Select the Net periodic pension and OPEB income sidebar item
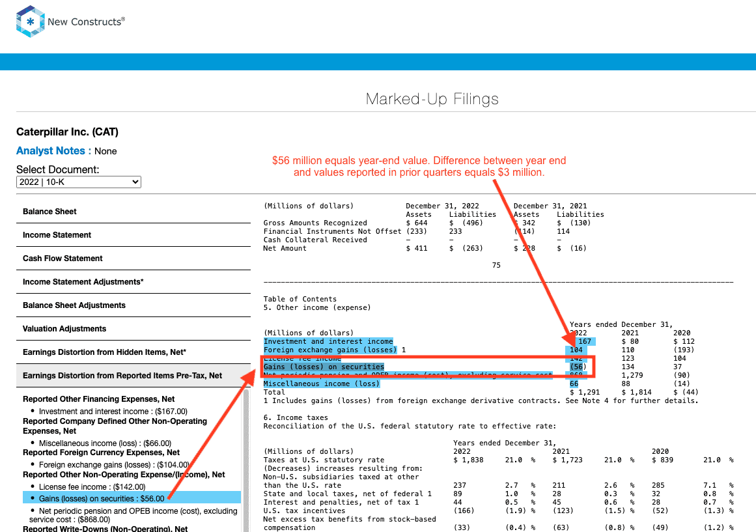 (x=133, y=515)
